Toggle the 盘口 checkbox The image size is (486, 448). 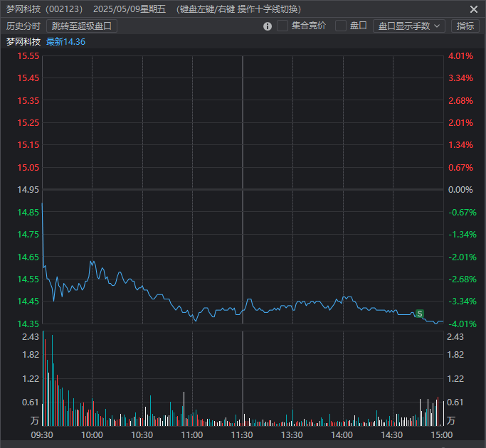pyautogui.click(x=341, y=26)
